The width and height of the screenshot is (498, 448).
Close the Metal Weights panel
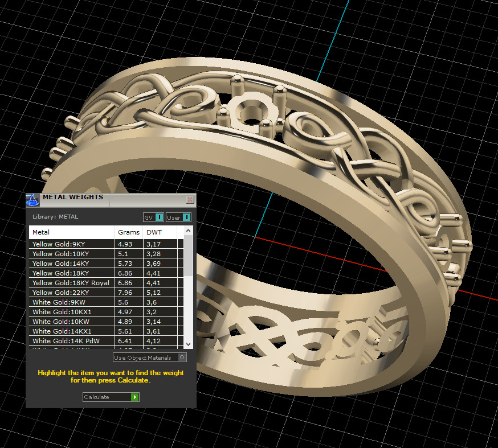click(x=190, y=200)
